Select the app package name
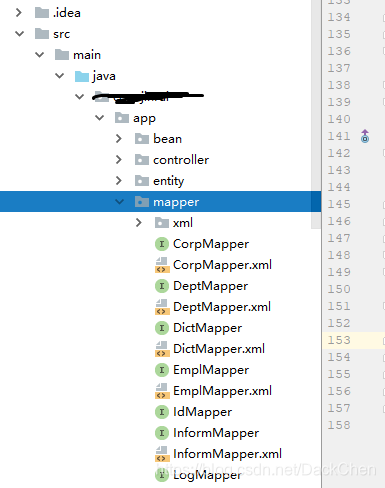 point(144,118)
